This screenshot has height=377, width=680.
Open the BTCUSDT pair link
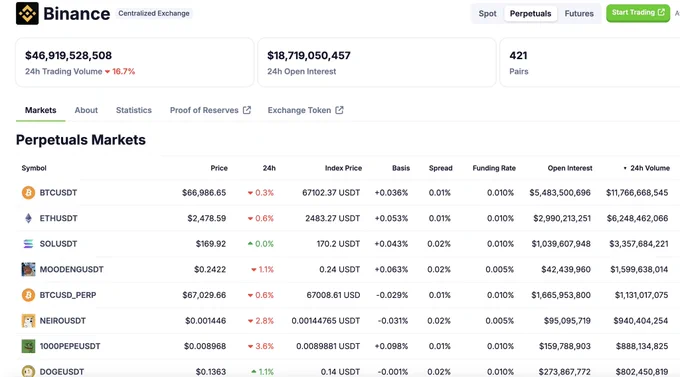click(x=58, y=193)
